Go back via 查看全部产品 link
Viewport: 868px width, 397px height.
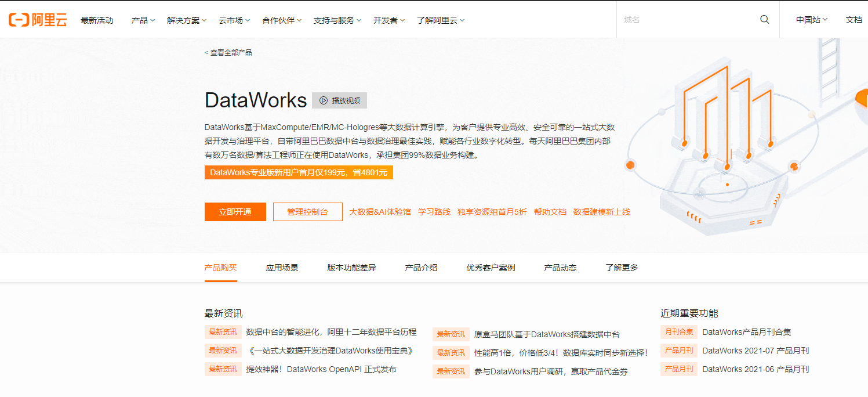[228, 52]
